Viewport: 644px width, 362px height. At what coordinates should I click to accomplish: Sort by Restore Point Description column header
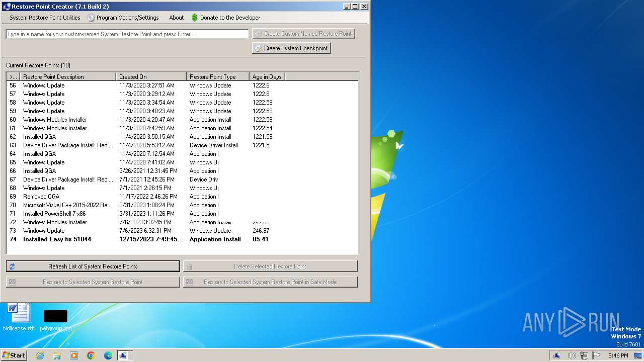click(x=68, y=77)
